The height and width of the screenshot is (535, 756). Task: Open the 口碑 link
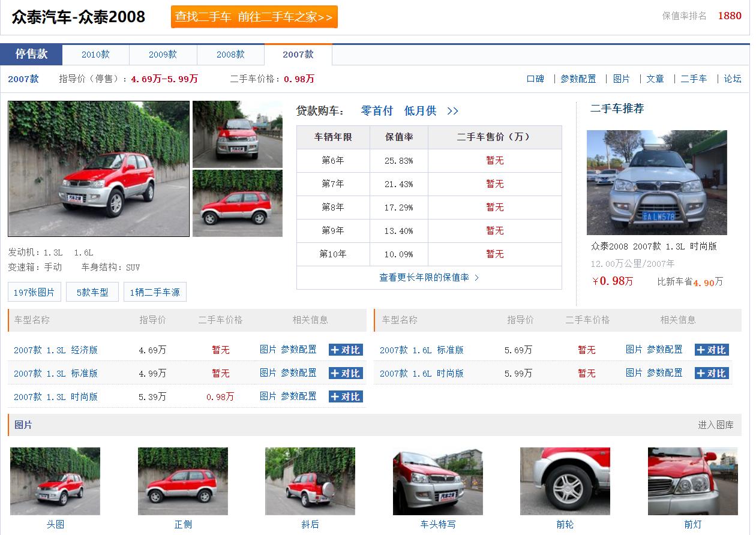[535, 79]
